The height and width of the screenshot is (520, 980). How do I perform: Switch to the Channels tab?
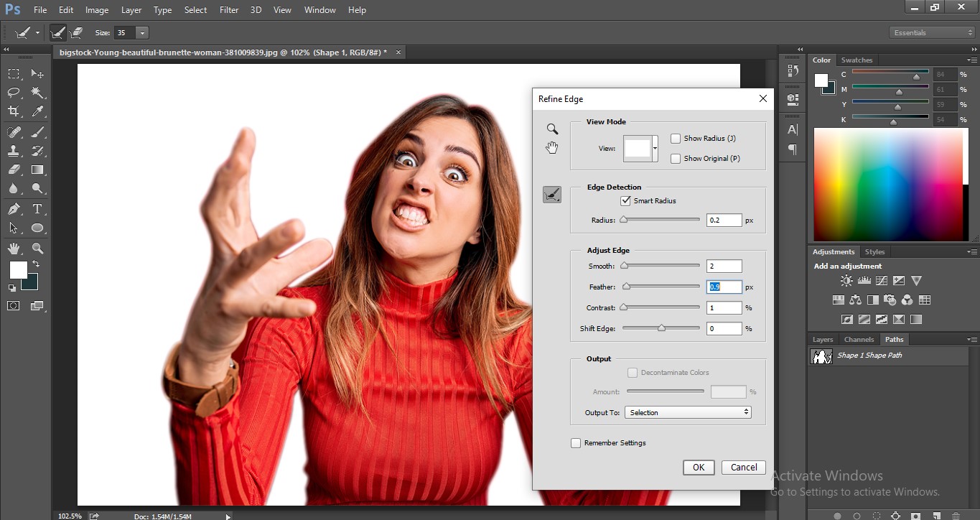(859, 339)
